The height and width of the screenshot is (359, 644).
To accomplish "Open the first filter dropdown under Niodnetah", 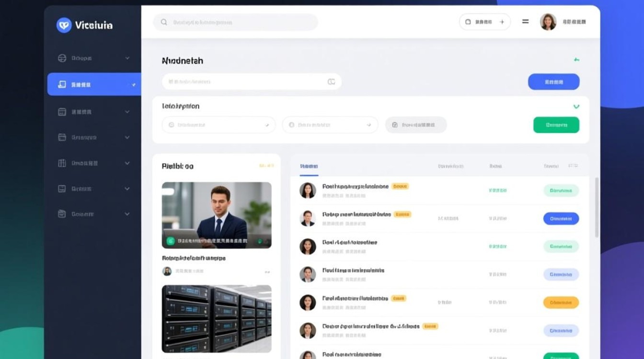I will pyautogui.click(x=218, y=125).
